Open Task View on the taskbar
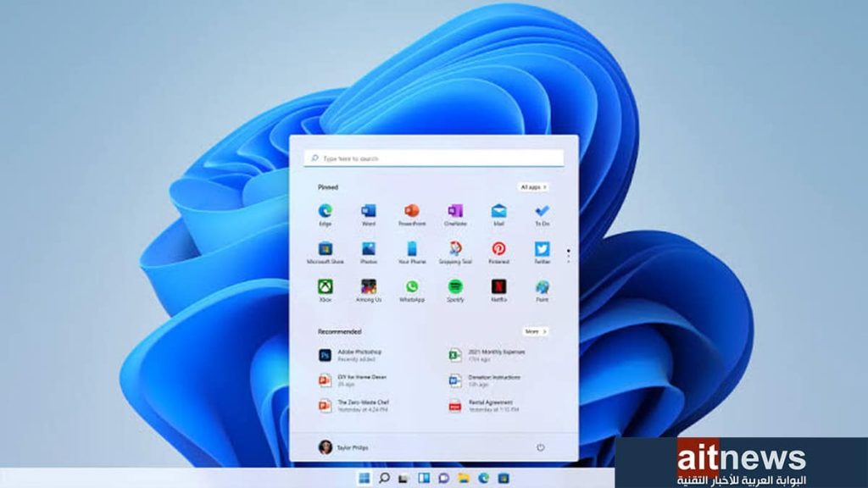Image resolution: width=868 pixels, height=488 pixels. tap(403, 478)
